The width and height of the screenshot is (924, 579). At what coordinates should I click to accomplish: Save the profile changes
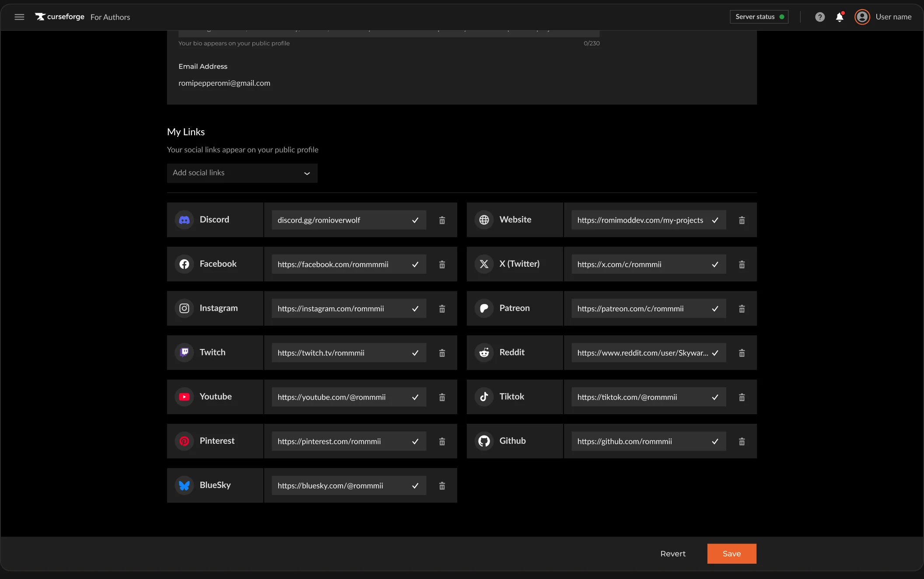click(731, 554)
